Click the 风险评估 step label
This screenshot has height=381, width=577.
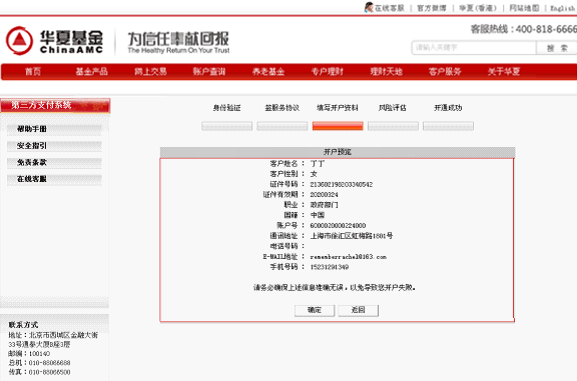pos(393,108)
